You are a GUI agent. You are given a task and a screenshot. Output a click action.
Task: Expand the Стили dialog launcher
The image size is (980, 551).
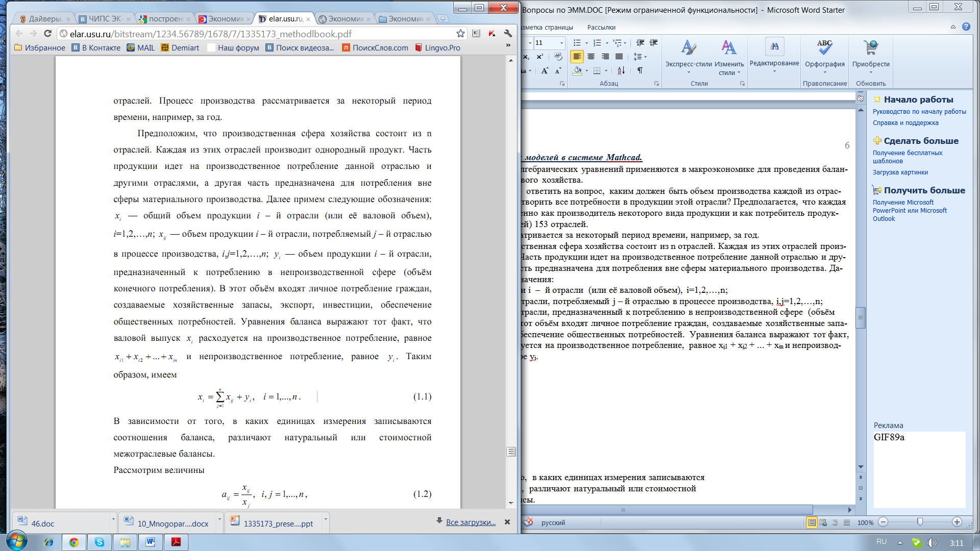[742, 84]
